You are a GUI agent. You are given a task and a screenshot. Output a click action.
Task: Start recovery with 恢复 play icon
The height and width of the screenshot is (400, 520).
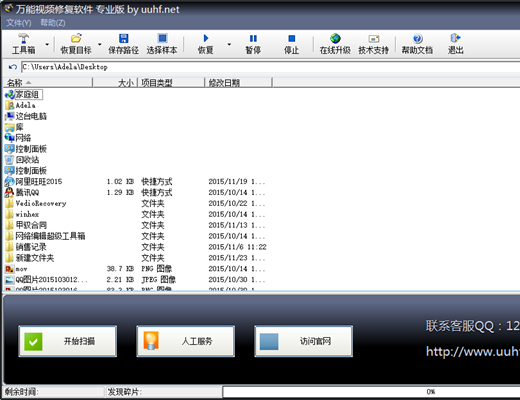click(x=206, y=38)
